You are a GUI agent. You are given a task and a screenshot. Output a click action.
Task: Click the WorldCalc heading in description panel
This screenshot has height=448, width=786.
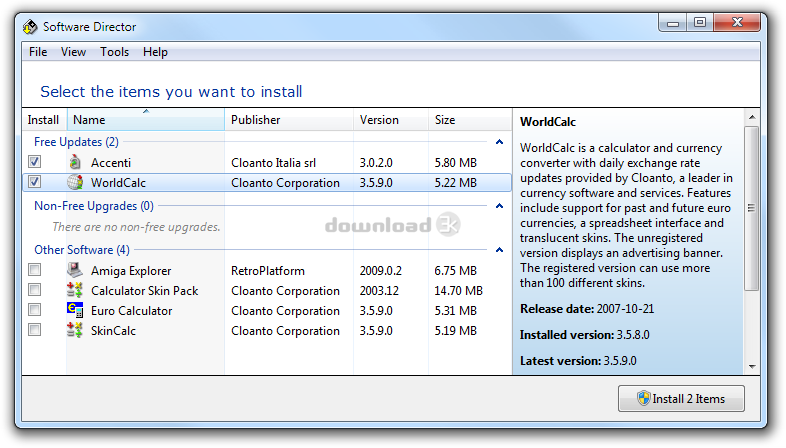tap(548, 122)
